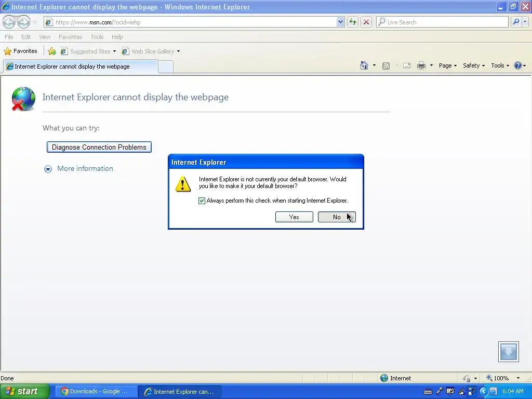Open the zoom level dropdown arrow

518,378
